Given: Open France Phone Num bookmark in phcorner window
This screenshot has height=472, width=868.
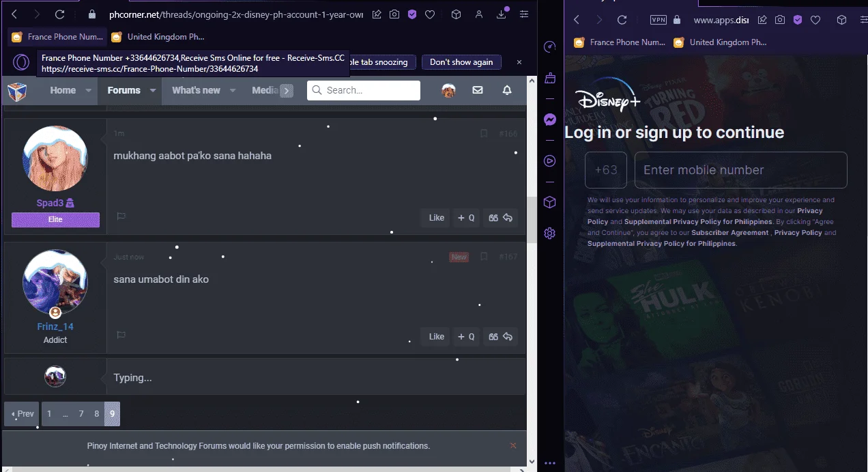Looking at the screenshot, I should (57, 37).
